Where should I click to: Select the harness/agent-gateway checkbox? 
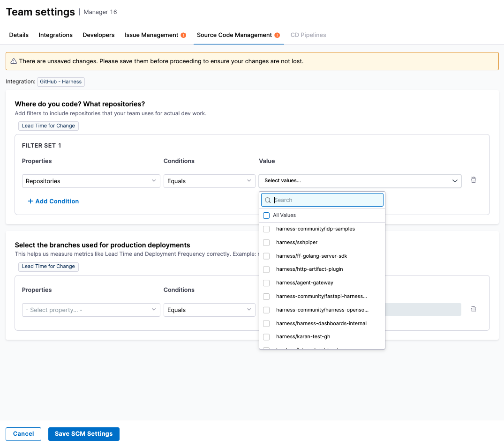pos(266,283)
